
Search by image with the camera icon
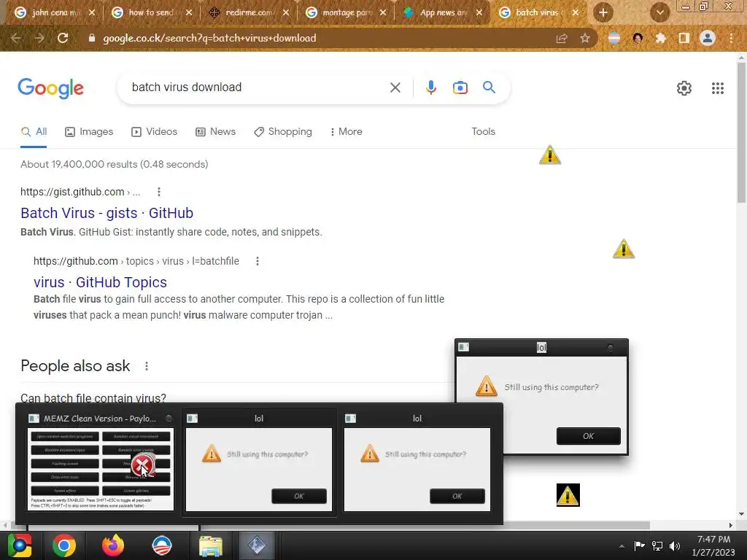tap(460, 87)
